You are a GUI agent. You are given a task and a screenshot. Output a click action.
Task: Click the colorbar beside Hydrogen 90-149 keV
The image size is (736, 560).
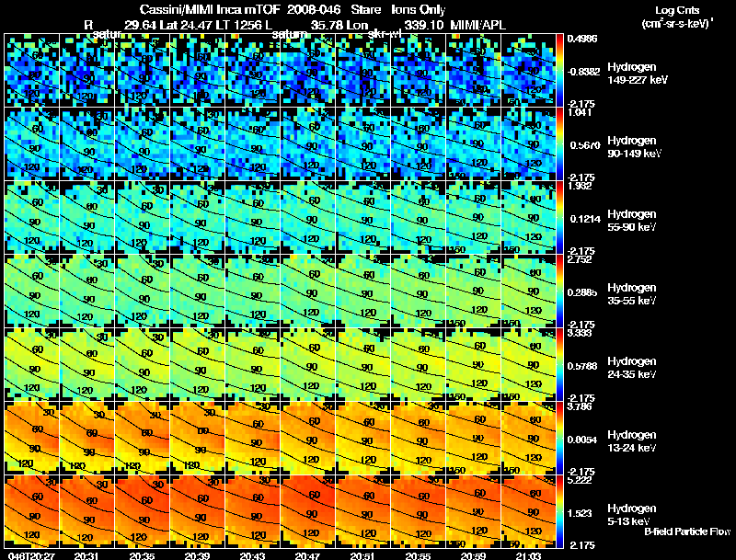(x=559, y=144)
